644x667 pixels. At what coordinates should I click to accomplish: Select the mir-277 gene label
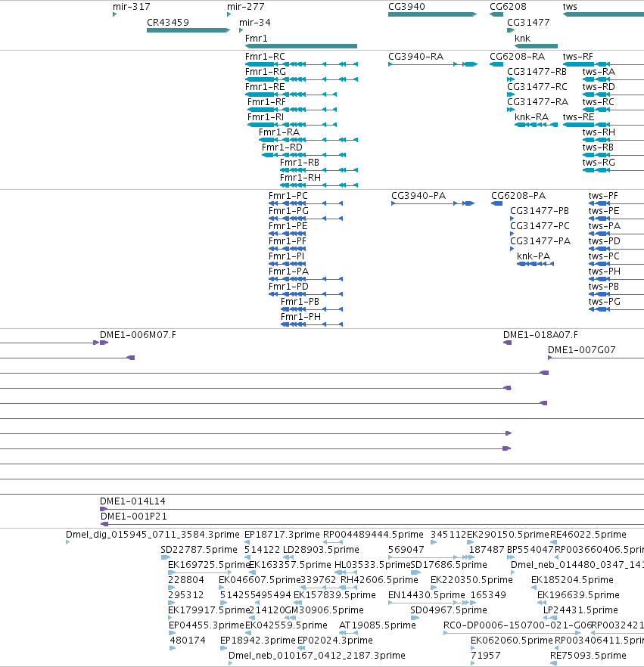click(246, 7)
